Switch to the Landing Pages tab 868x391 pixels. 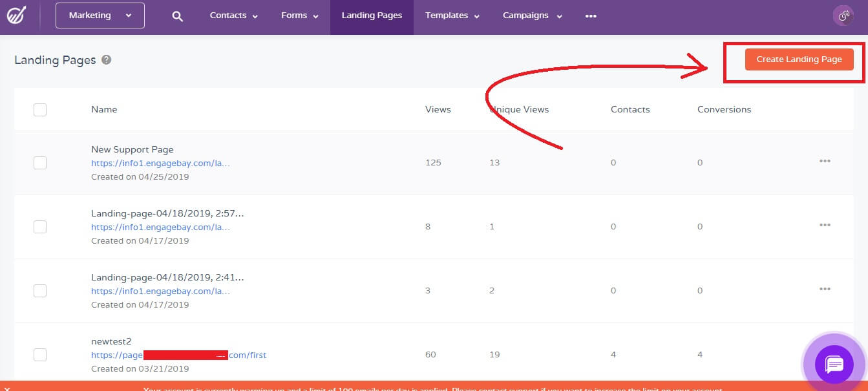coord(372,15)
